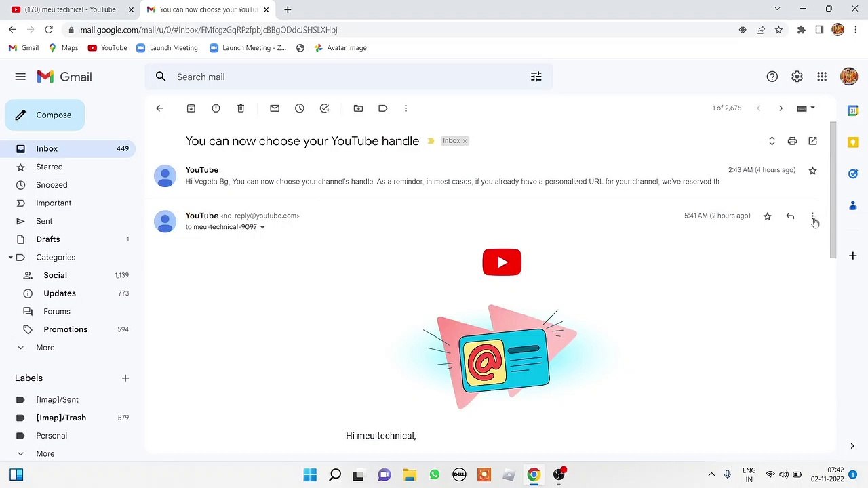Click the Windows Start button
The width and height of the screenshot is (868, 488).
[310, 475]
